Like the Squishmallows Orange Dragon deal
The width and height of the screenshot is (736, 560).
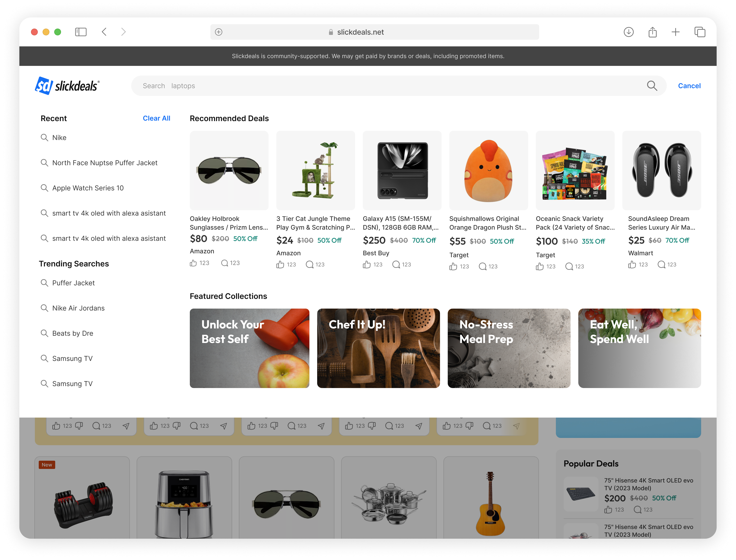453,266
